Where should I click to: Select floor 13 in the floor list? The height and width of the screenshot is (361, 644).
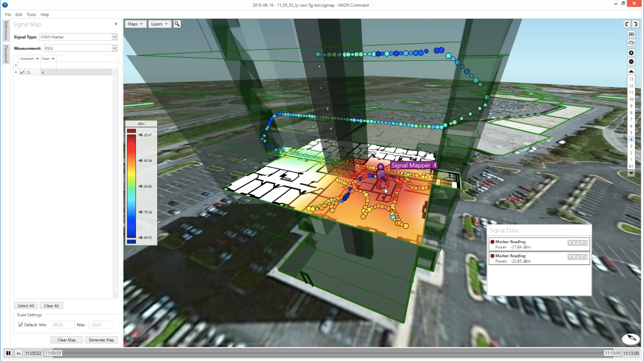[631, 79]
